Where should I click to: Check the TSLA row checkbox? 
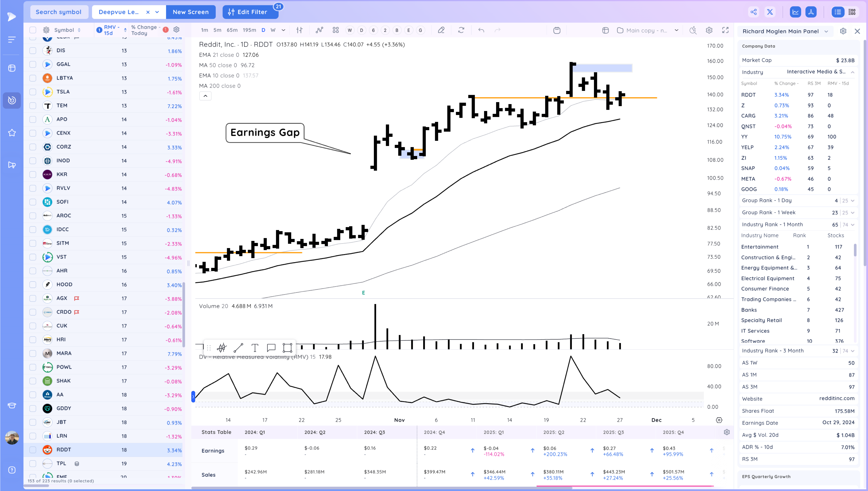33,92
